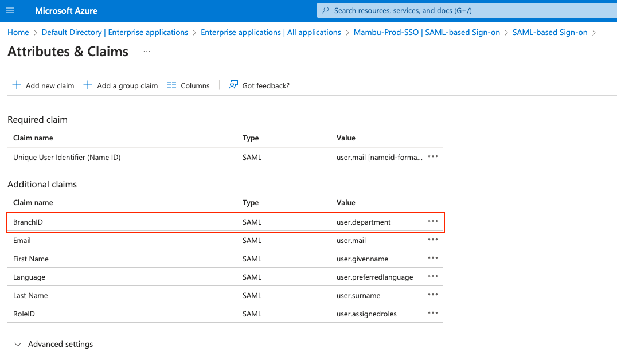Click the Got feedback smiley icon
This screenshot has width=617, height=364.
tap(233, 85)
